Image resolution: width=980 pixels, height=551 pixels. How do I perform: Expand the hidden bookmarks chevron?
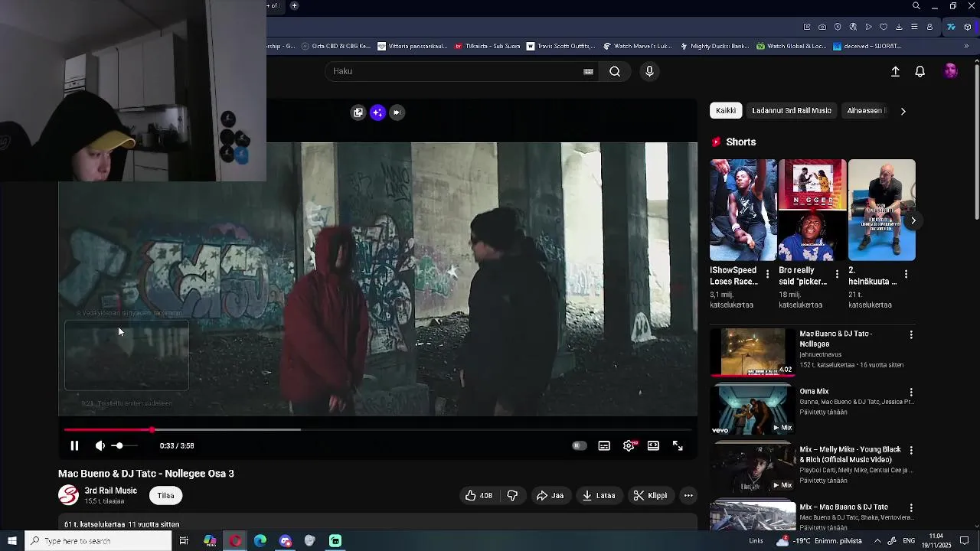[966, 46]
